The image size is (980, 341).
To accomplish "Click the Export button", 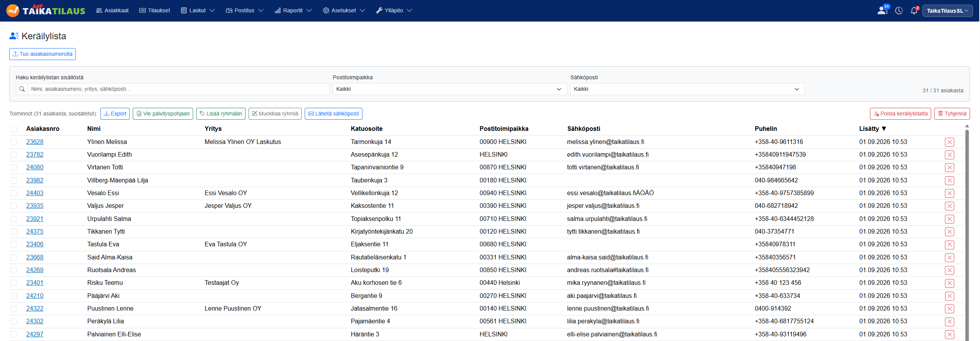I will point(115,114).
